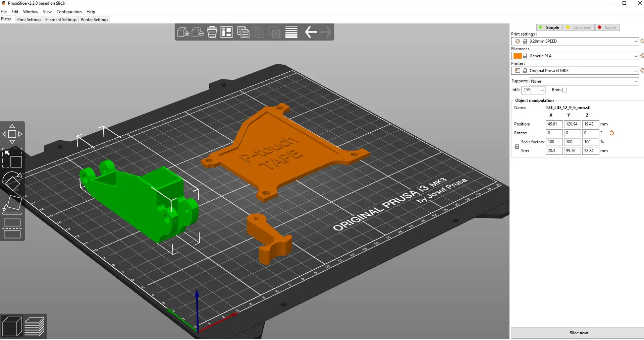Image resolution: width=644 pixels, height=340 pixels.
Task: Click the Size Z field
Action: [x=590, y=151]
